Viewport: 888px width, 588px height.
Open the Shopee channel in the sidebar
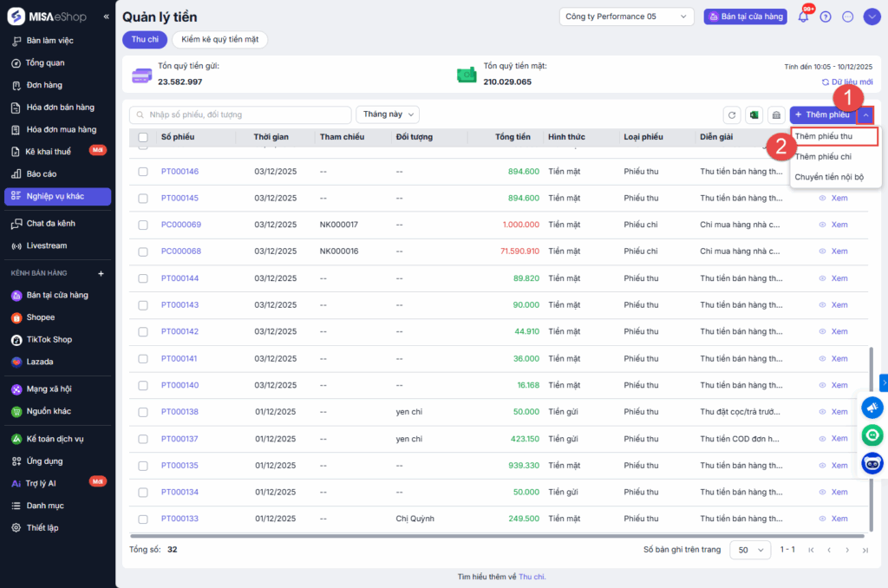[x=40, y=317]
